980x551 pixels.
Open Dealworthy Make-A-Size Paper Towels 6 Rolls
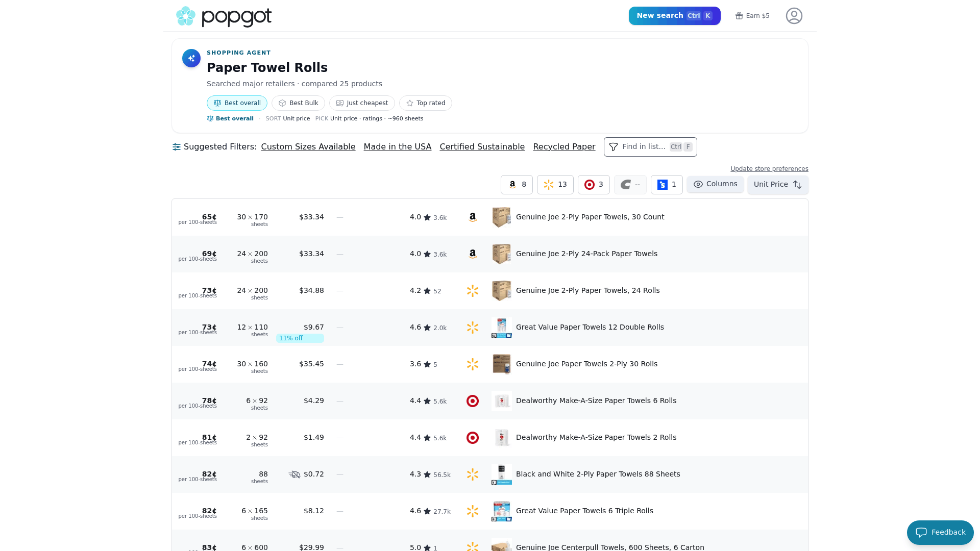[596, 400]
